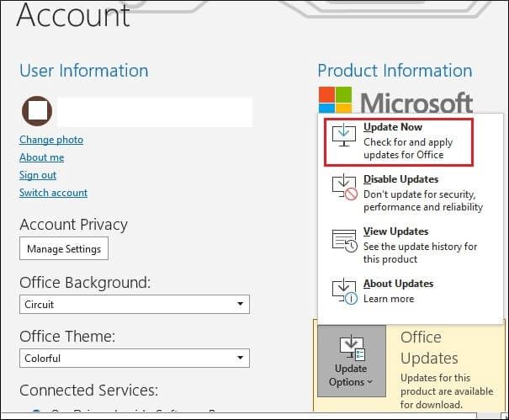
Task: Click the Connected Services label
Action: (x=88, y=390)
